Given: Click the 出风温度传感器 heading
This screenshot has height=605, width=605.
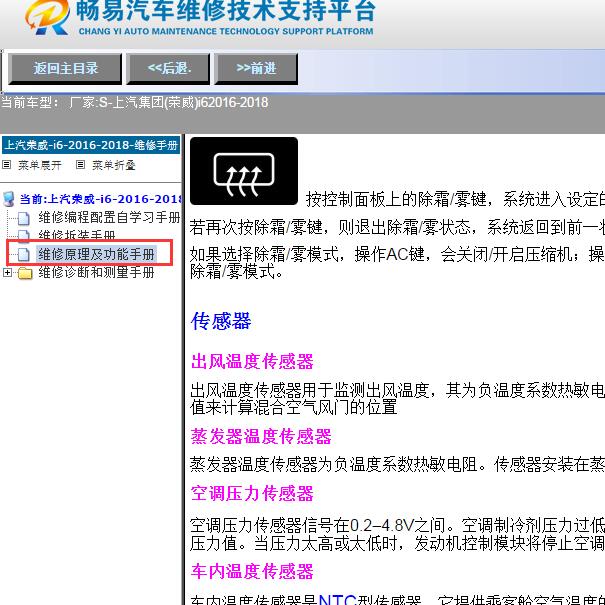Looking at the screenshot, I should tap(252, 362).
